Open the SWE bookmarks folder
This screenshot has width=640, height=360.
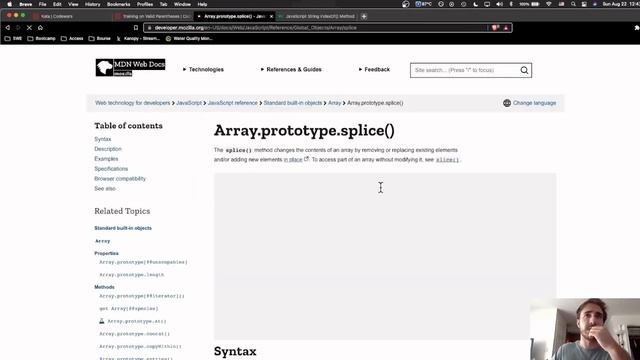(x=13, y=38)
